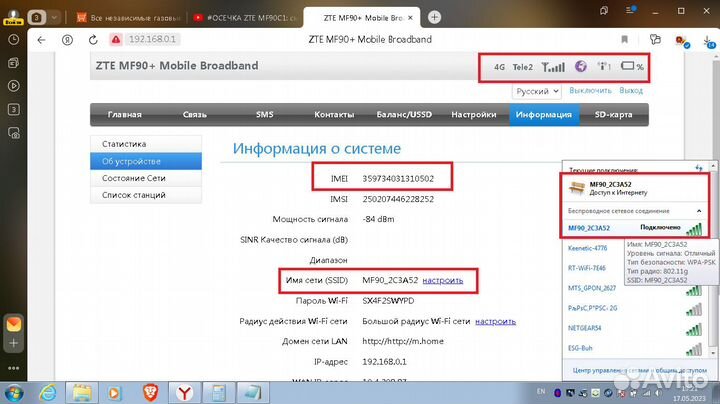Open Центр управления сетями link

coord(640,370)
